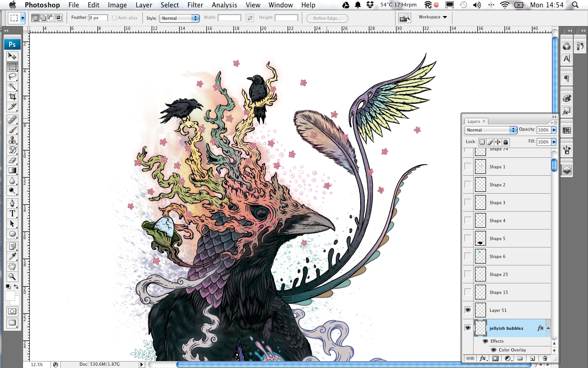
Task: Delete the selected layer
Action: click(x=545, y=358)
